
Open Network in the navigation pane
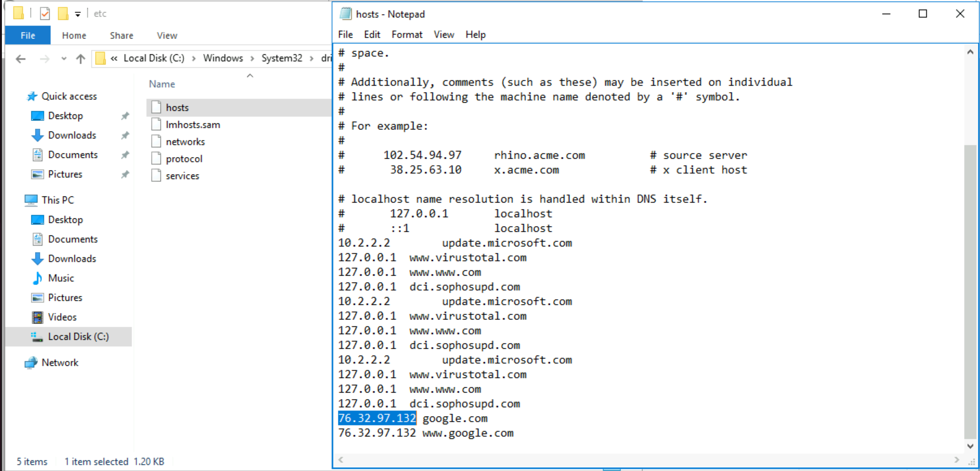[x=60, y=362]
